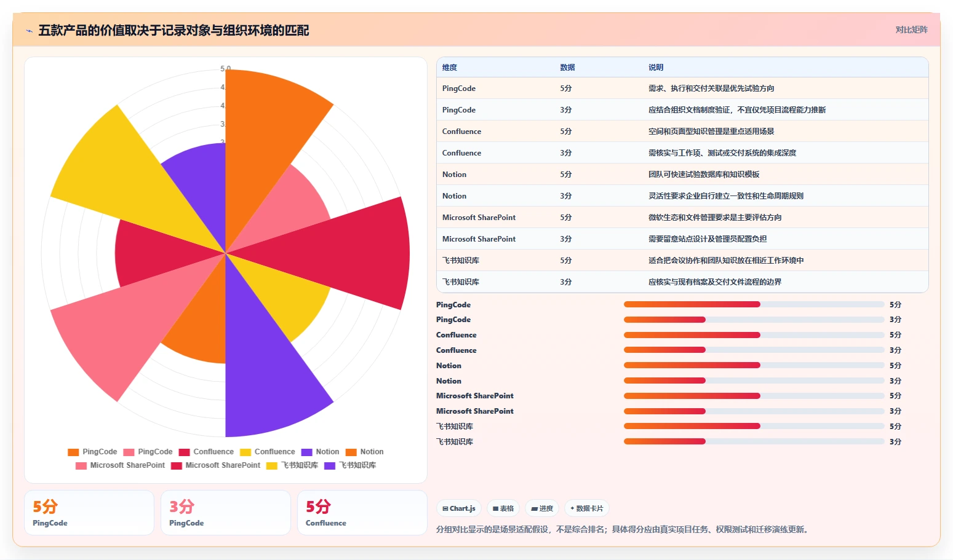Select the row 需要留意站点设计及管理员配置负担
Image resolution: width=953 pixels, height=560 pixels.
682,239
